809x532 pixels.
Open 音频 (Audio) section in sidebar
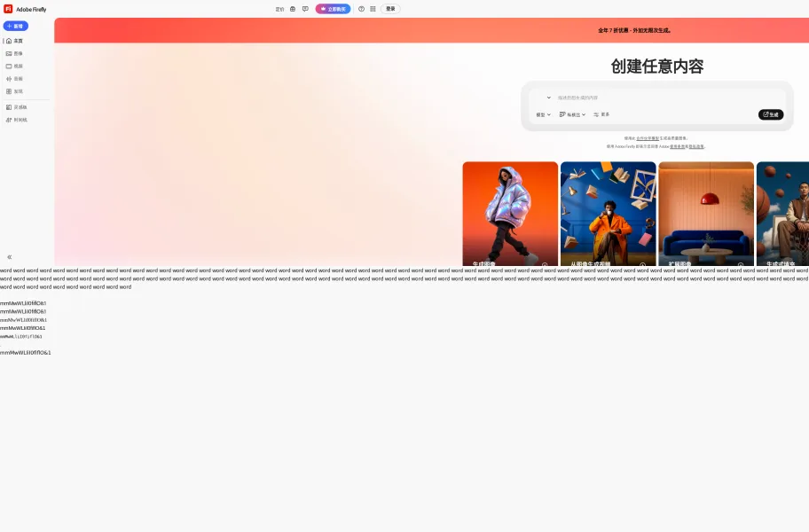[14, 79]
